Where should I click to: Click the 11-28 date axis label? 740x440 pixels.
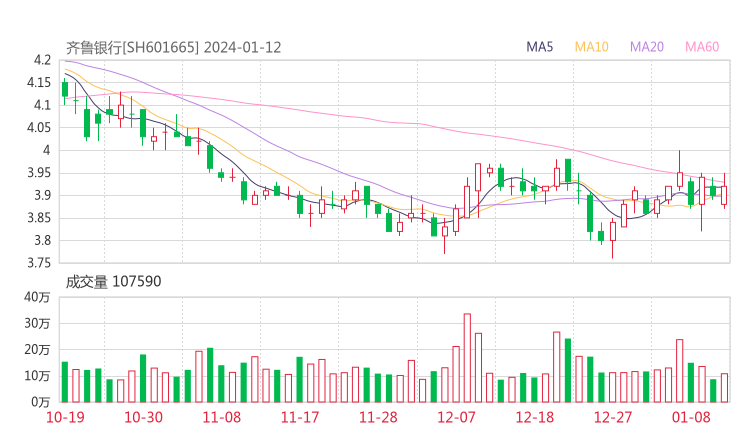click(x=378, y=417)
